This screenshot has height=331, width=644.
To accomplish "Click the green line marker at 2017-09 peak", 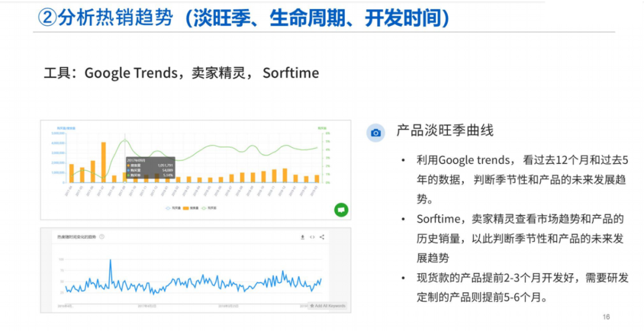I will coord(125,140).
